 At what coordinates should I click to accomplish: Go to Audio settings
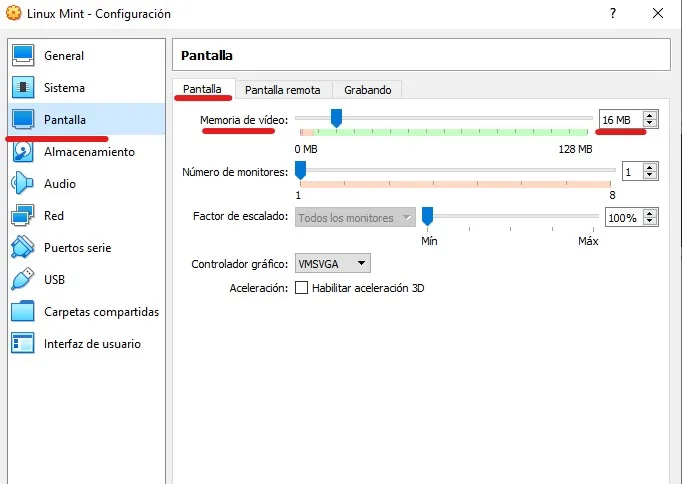point(60,184)
